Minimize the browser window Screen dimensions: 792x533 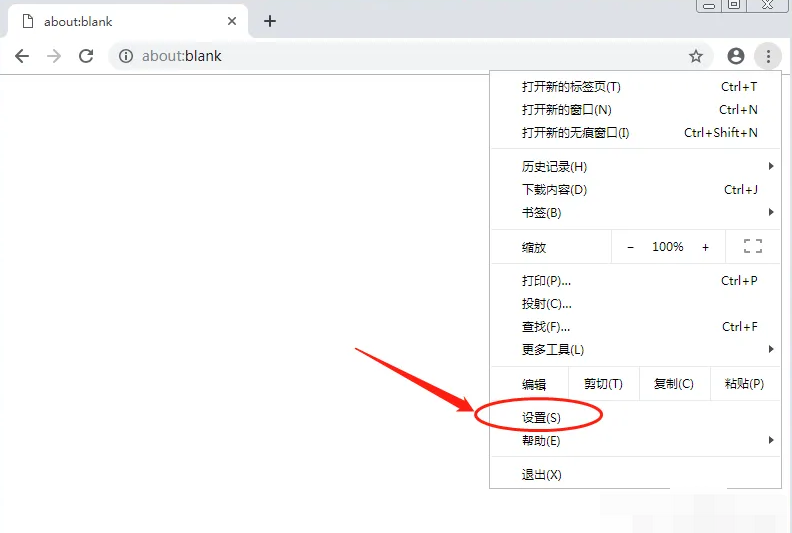(709, 6)
